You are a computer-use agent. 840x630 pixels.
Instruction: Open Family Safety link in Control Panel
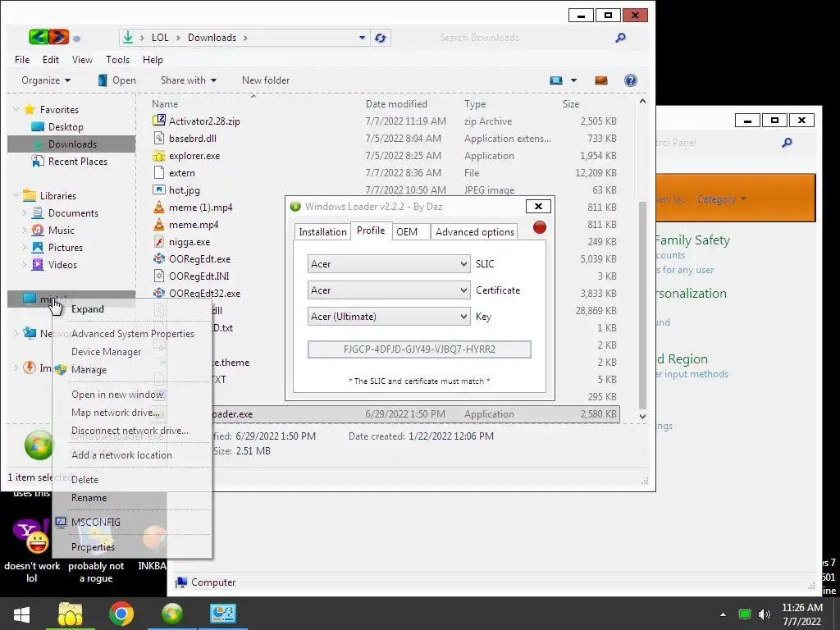pos(692,240)
